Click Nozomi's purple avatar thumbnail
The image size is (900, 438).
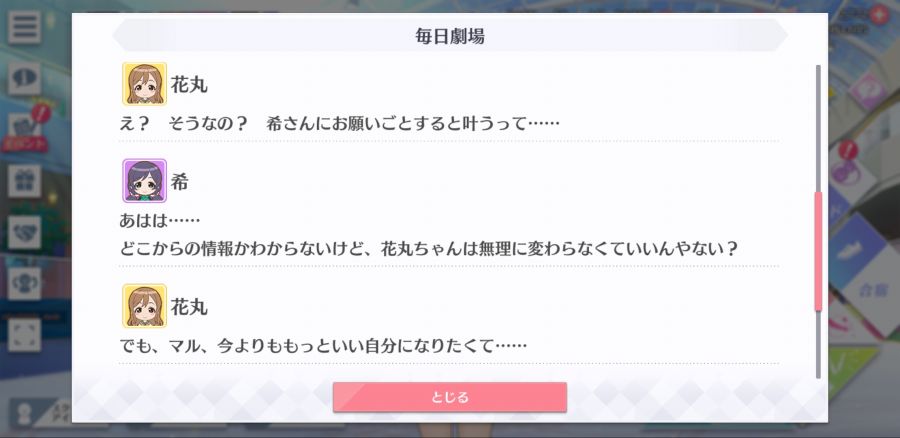point(144,181)
